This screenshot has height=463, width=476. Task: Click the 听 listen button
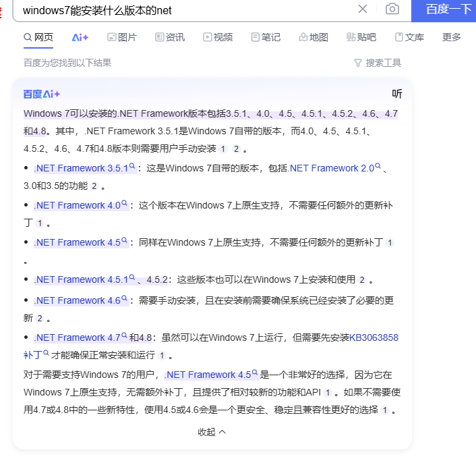(396, 94)
